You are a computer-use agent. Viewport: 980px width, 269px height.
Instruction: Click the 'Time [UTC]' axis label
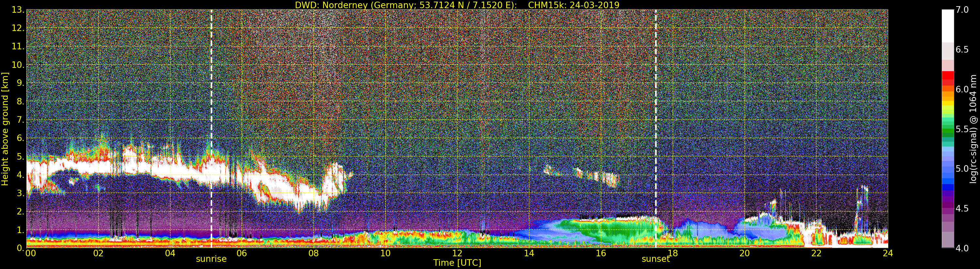coord(457,263)
